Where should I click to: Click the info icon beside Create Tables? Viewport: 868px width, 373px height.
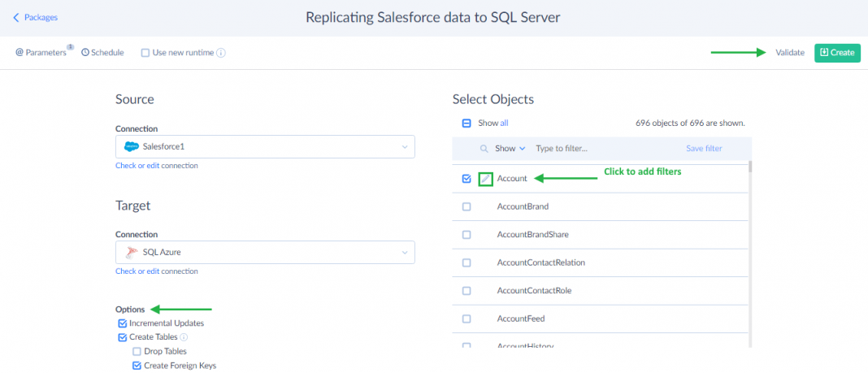(184, 337)
